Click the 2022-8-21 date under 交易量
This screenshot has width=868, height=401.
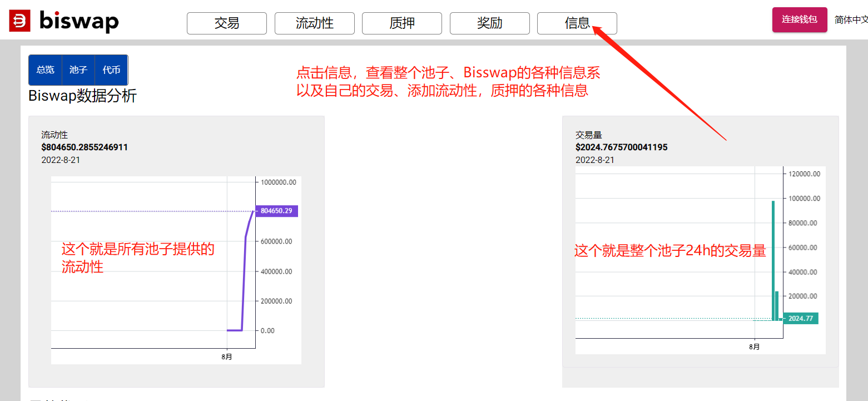(x=595, y=160)
